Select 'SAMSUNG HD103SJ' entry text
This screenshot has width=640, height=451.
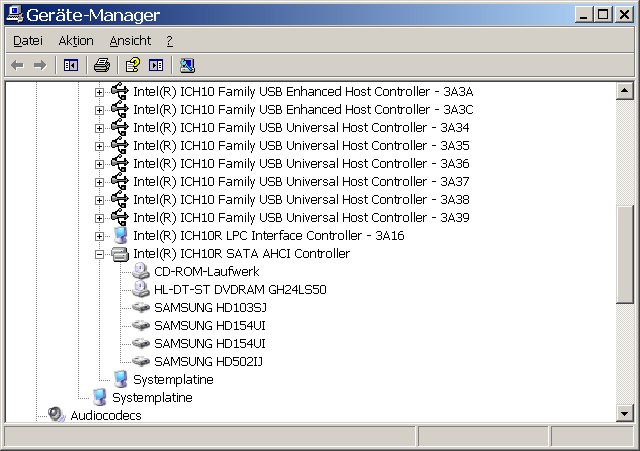[x=210, y=307]
